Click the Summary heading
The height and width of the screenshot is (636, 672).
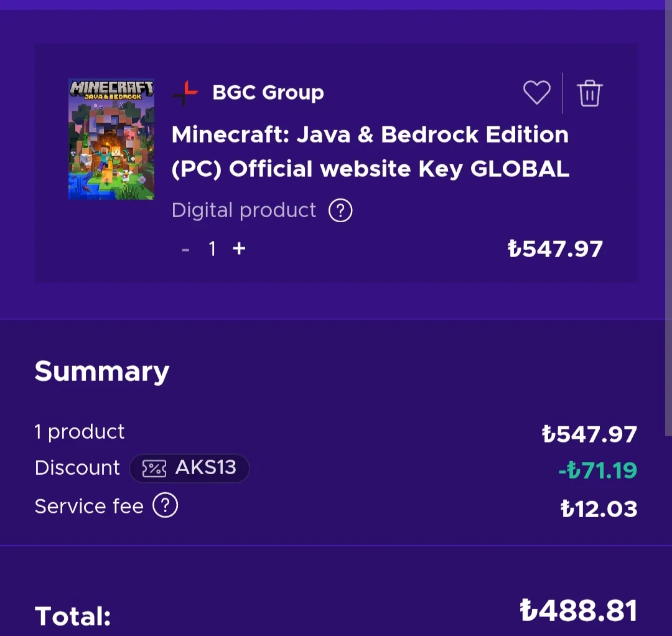click(x=102, y=372)
